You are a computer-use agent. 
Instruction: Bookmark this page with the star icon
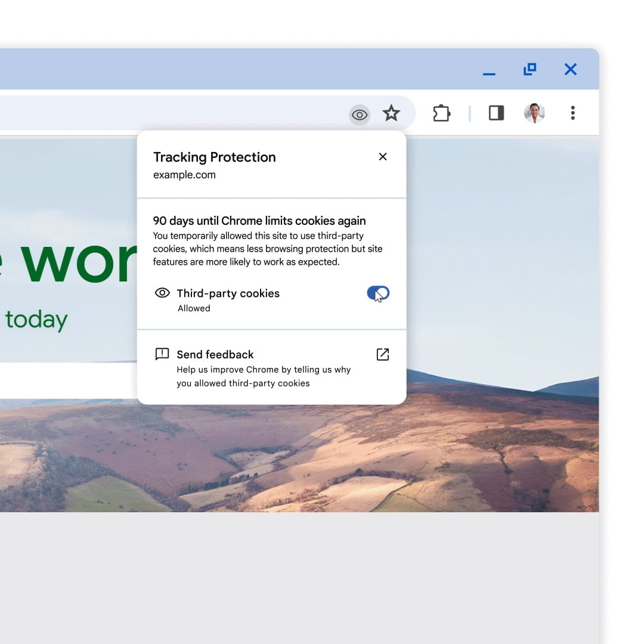391,113
